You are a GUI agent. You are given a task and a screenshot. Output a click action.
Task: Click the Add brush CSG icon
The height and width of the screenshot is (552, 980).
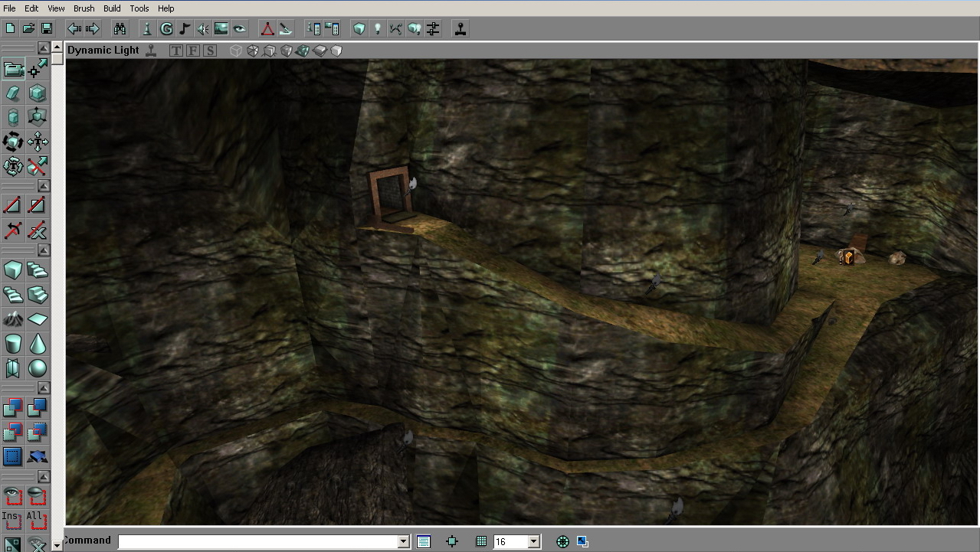13,408
